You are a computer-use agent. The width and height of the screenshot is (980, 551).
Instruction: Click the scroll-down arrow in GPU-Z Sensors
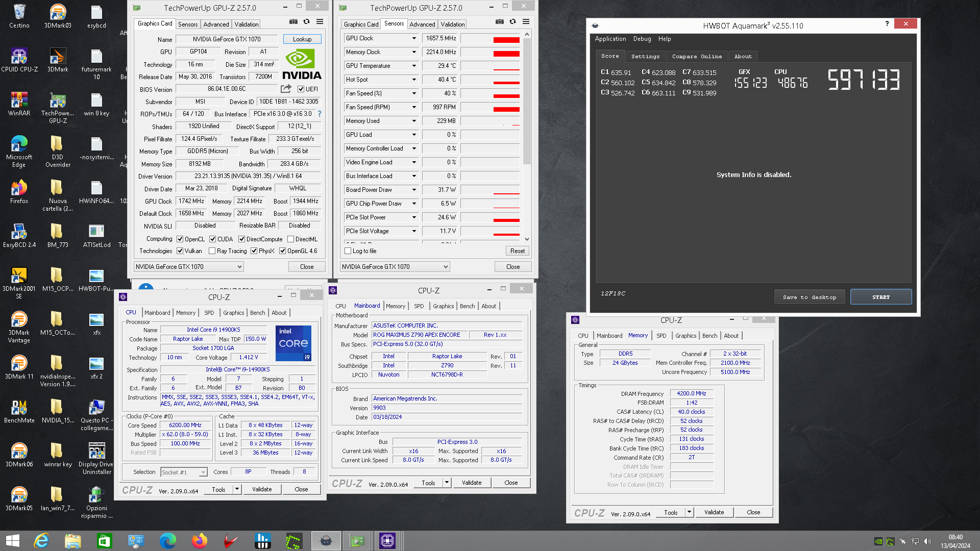[x=527, y=239]
